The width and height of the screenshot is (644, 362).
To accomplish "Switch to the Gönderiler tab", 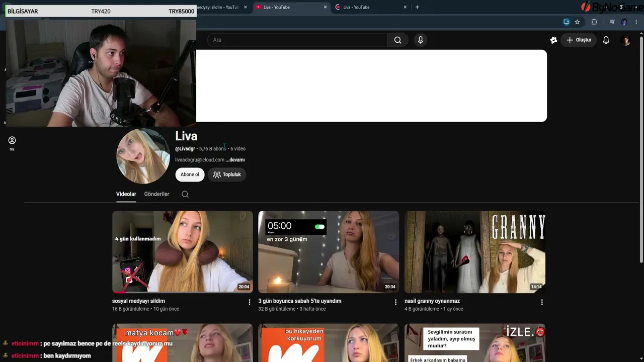I will point(156,194).
